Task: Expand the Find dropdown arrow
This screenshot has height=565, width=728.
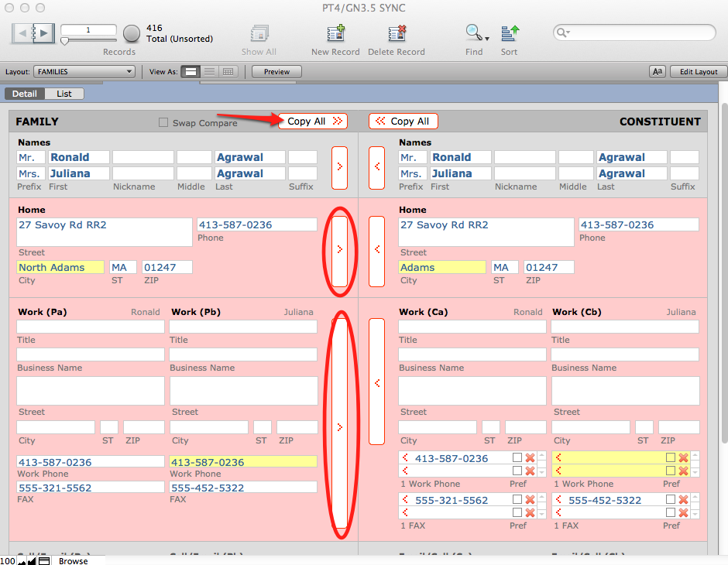Action: pos(487,38)
